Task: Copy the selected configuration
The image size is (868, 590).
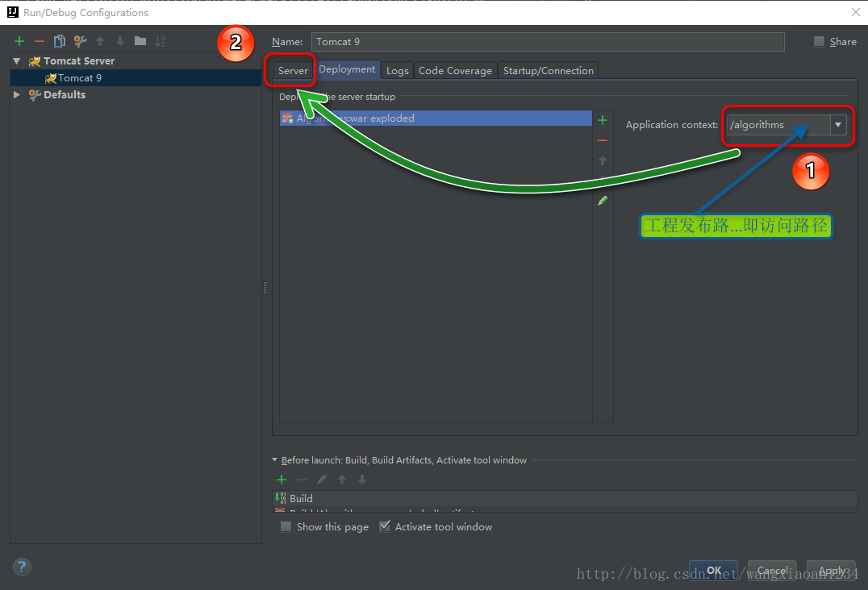Action: coord(59,41)
